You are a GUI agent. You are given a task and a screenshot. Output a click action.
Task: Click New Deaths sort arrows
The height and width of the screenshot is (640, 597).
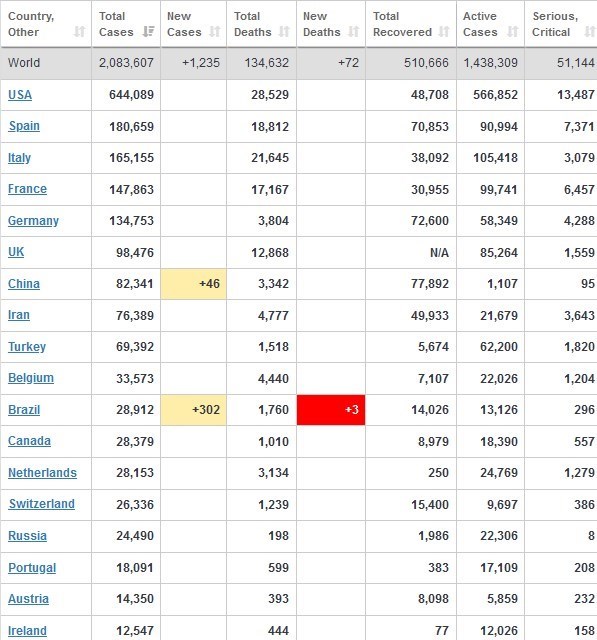tap(353, 32)
